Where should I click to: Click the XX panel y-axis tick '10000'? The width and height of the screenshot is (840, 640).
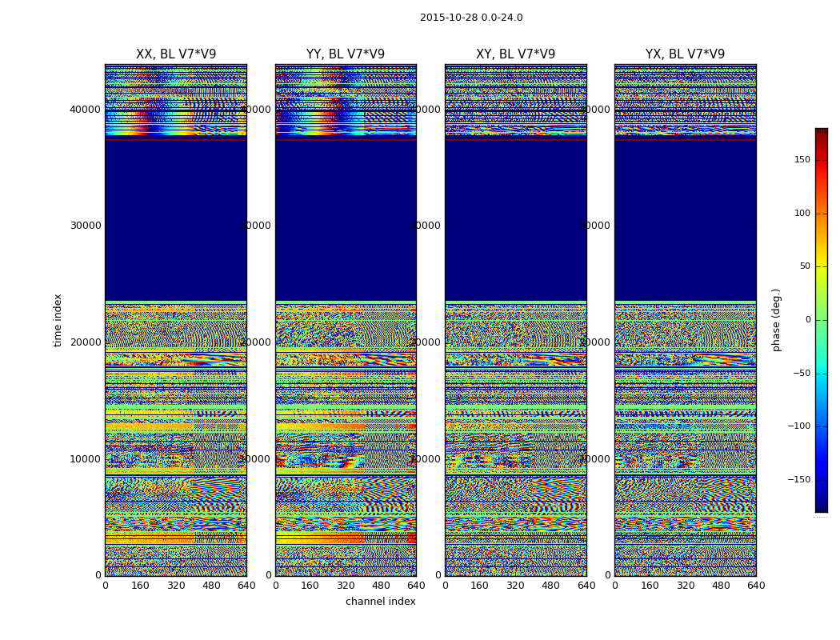[85, 459]
